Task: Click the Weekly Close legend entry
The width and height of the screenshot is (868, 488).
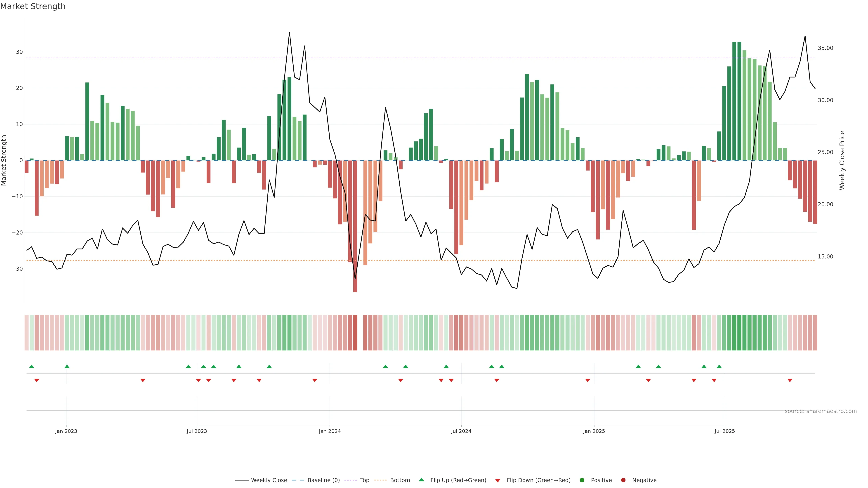Action: (269, 480)
